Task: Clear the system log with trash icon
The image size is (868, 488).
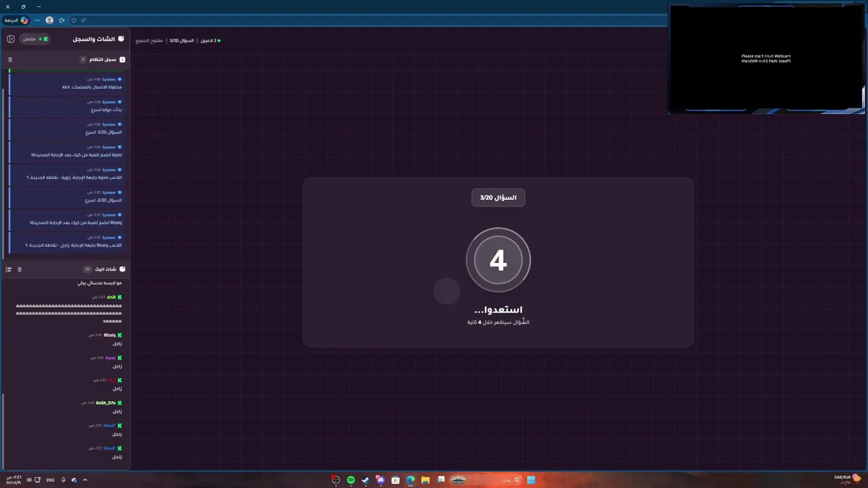Action: (10, 60)
